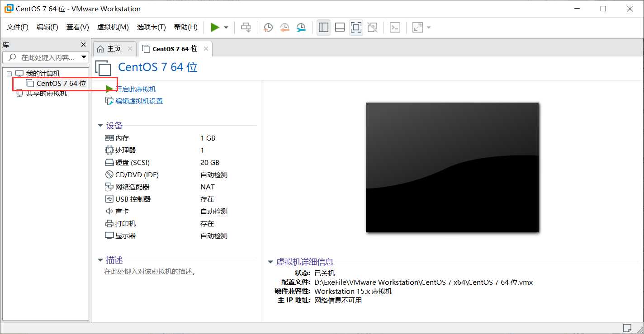Open the 帮助(H) menu
Screen dimensions: 644x334
186,27
